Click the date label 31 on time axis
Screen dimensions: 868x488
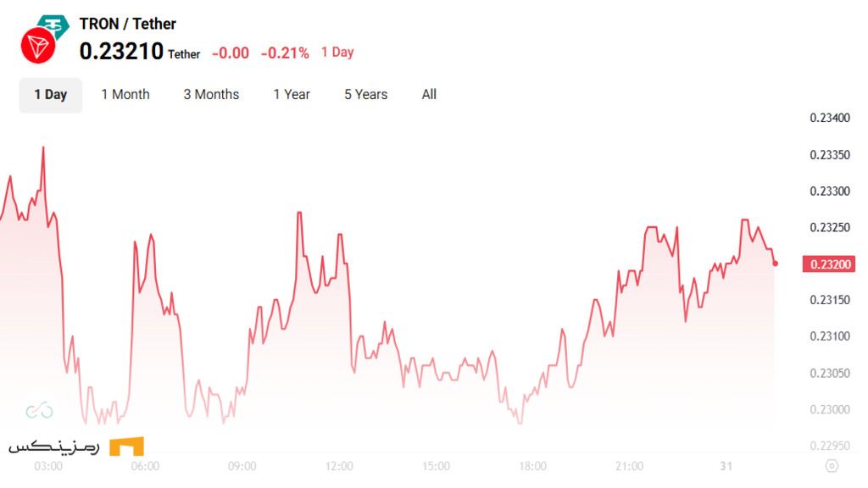coord(724,466)
